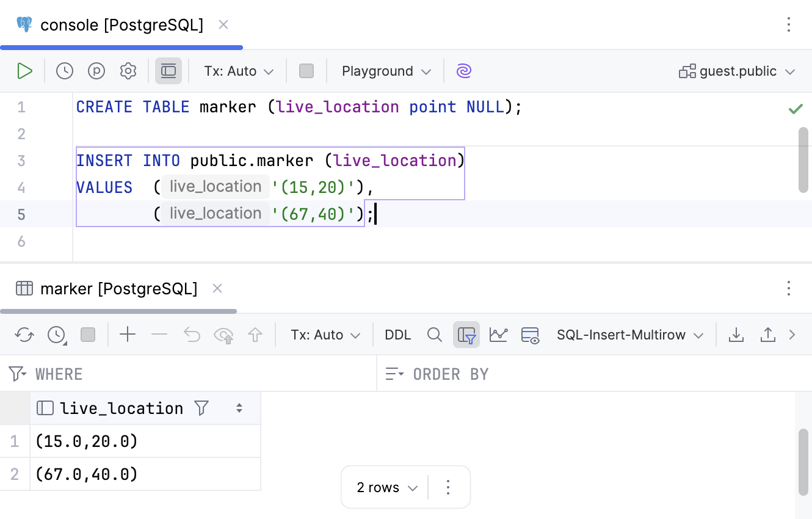Submit changes with the up arrow icon

point(255,335)
